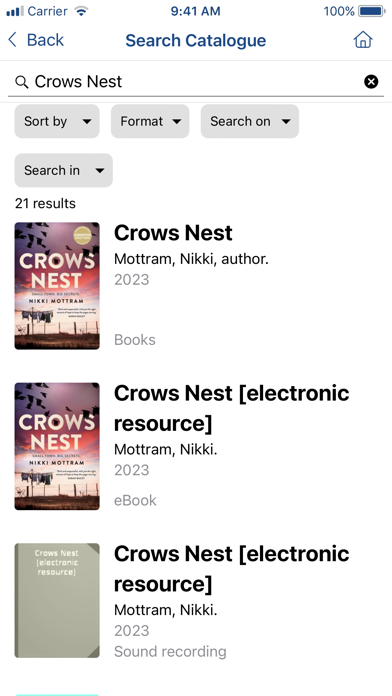Tap the Mottram, Nikki, author. line
392x696 pixels.
(x=191, y=259)
